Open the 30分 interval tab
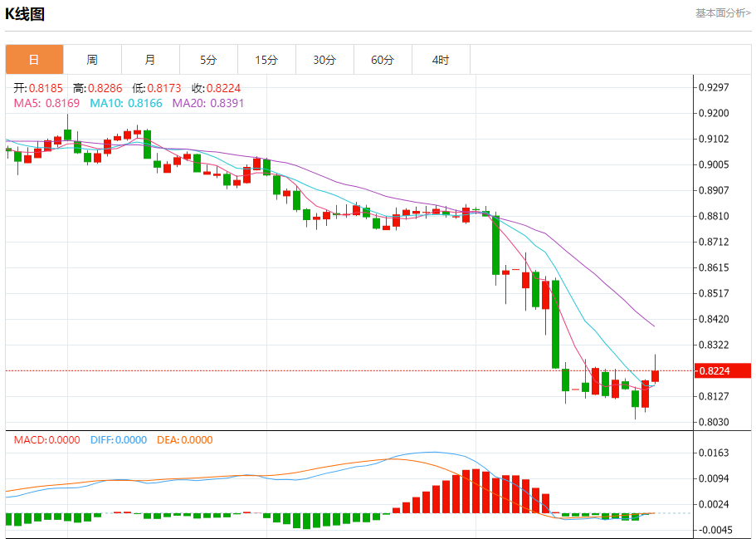This screenshot has height=539, width=756. (x=324, y=59)
